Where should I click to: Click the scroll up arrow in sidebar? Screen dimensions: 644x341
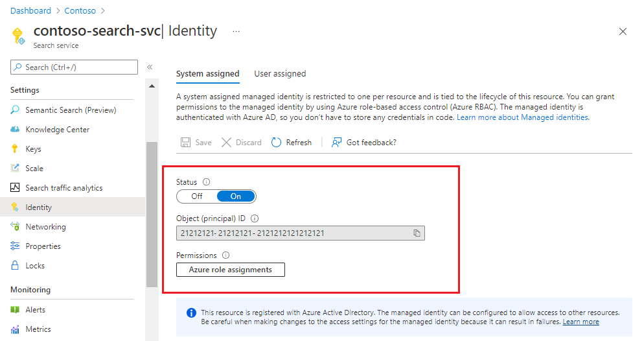tap(152, 86)
